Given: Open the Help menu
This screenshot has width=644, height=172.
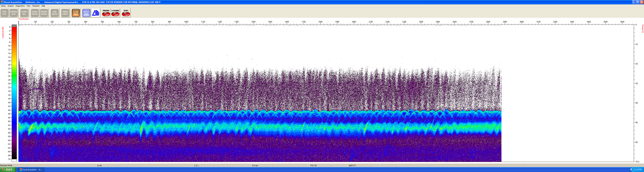Looking at the screenshot, I should 43,6.
